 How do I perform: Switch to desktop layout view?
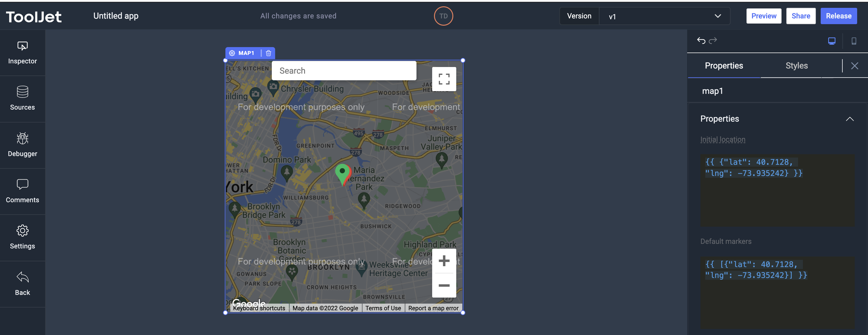coord(832,41)
